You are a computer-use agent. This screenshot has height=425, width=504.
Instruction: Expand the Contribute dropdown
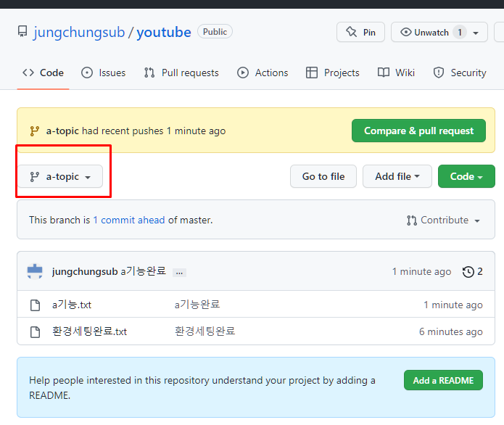(443, 220)
